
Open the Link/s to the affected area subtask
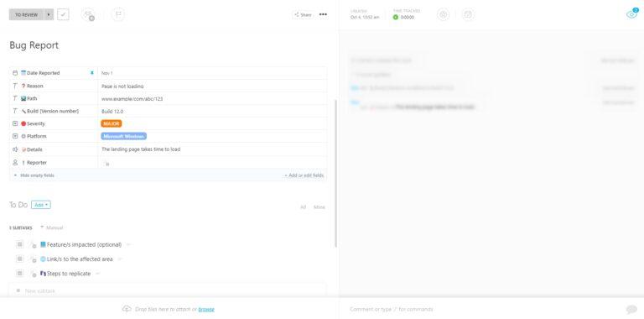point(80,259)
